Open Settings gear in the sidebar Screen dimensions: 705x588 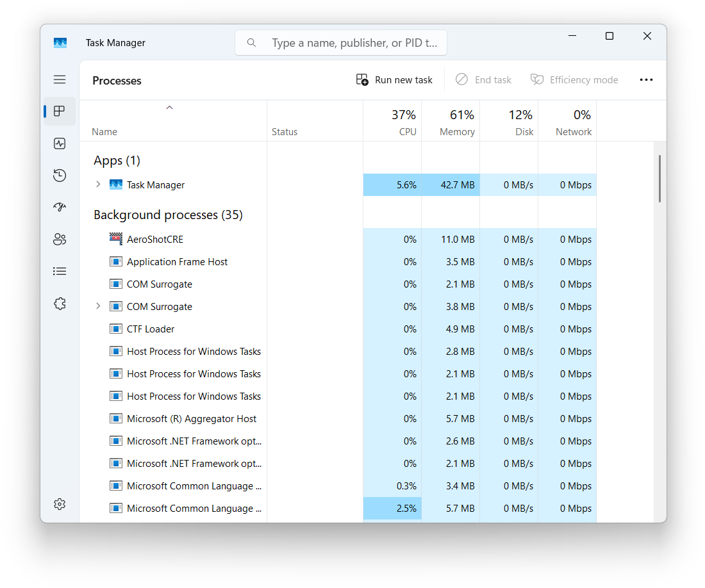pyautogui.click(x=60, y=504)
